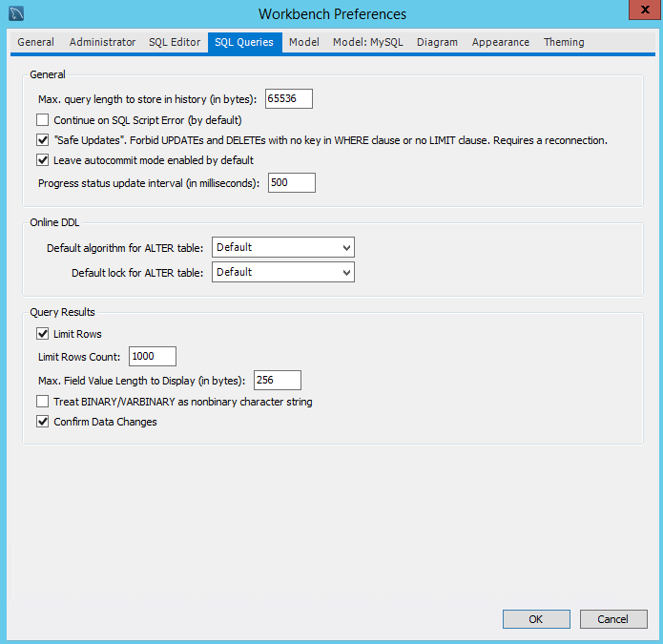
Task: Disable the Limit Rows checkbox
Action: tap(42, 334)
